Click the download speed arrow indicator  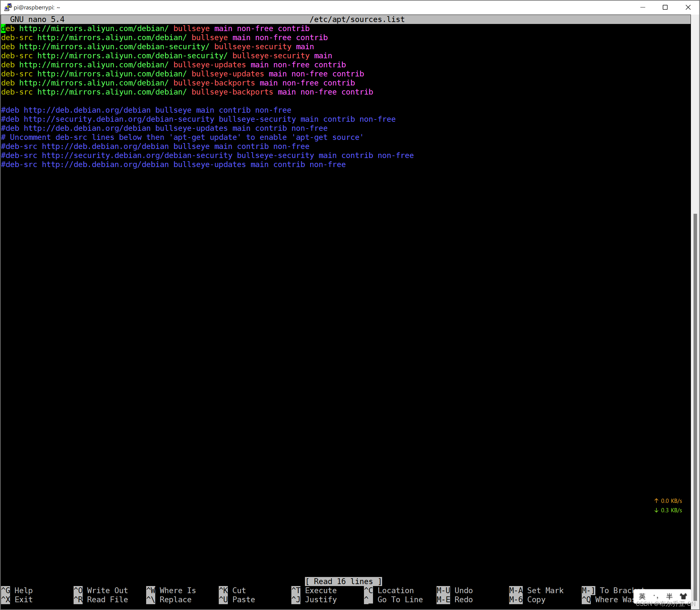tap(656, 510)
